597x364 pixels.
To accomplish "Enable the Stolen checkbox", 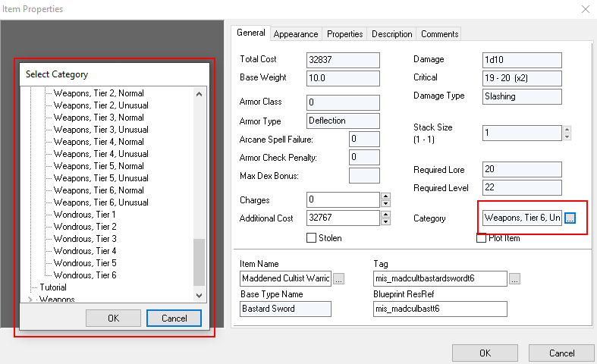I will (x=311, y=238).
